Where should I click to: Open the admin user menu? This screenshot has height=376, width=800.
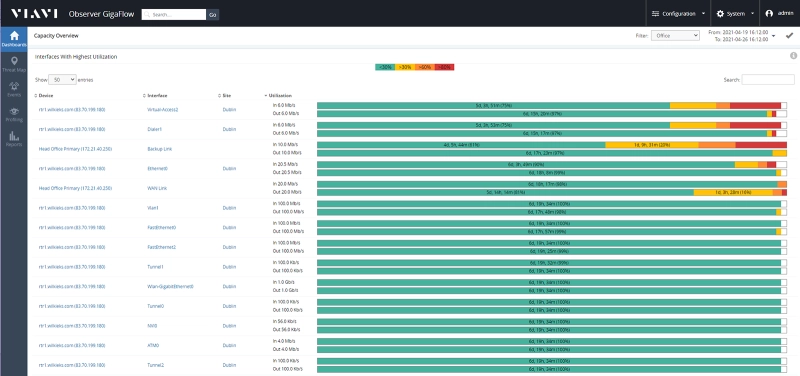pyautogui.click(x=780, y=14)
